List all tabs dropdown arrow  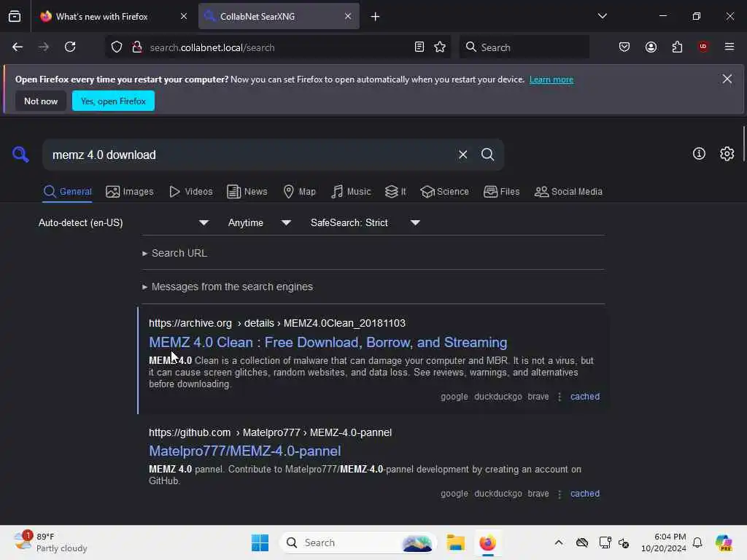tap(602, 16)
